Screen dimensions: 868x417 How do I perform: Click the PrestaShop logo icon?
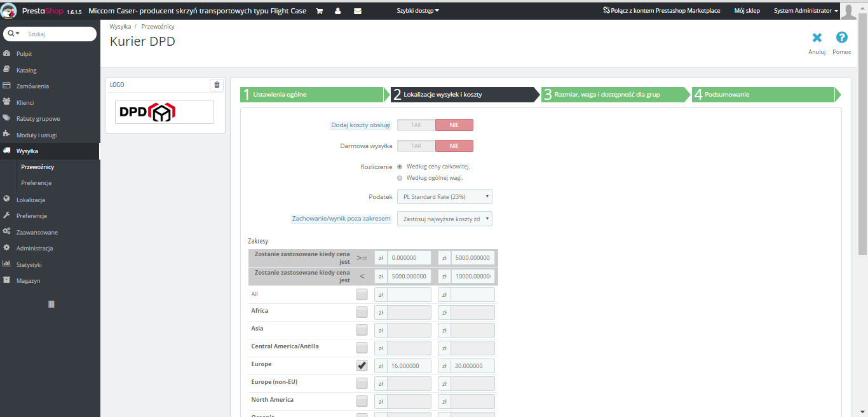pyautogui.click(x=8, y=11)
